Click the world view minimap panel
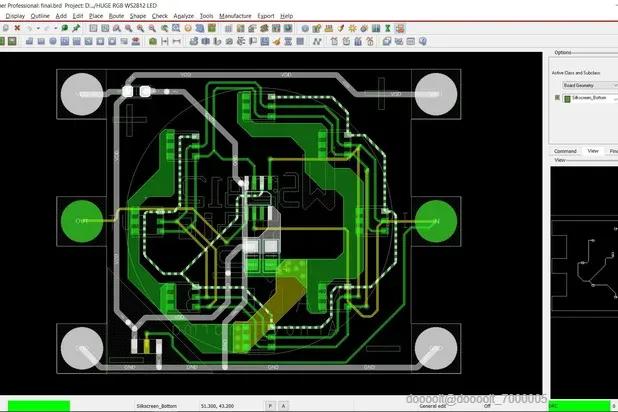 (584, 282)
